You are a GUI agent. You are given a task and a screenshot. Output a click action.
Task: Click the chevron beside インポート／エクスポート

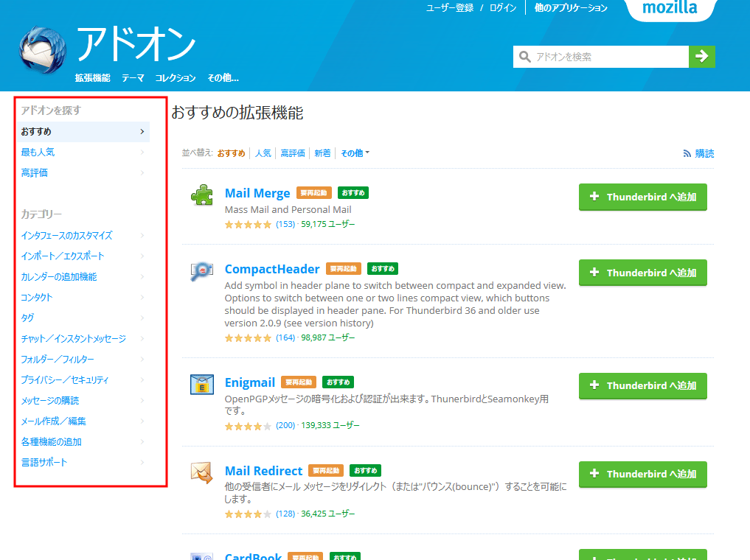click(x=142, y=256)
